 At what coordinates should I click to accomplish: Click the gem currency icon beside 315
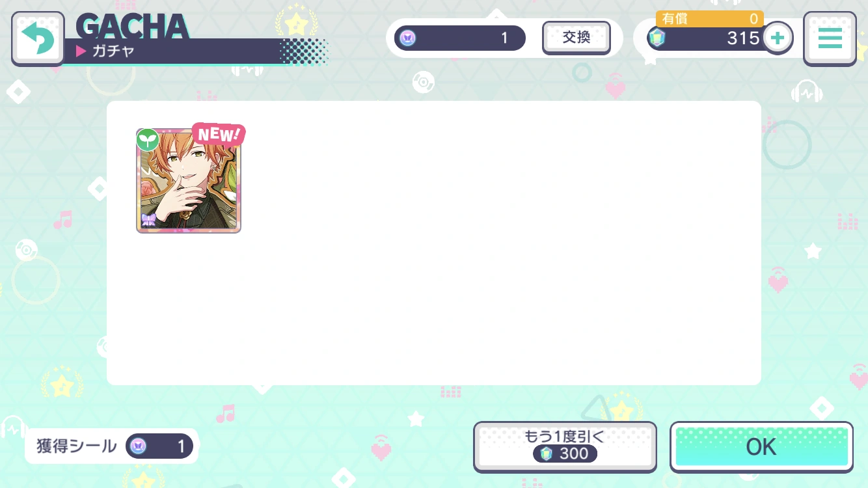[x=657, y=38]
